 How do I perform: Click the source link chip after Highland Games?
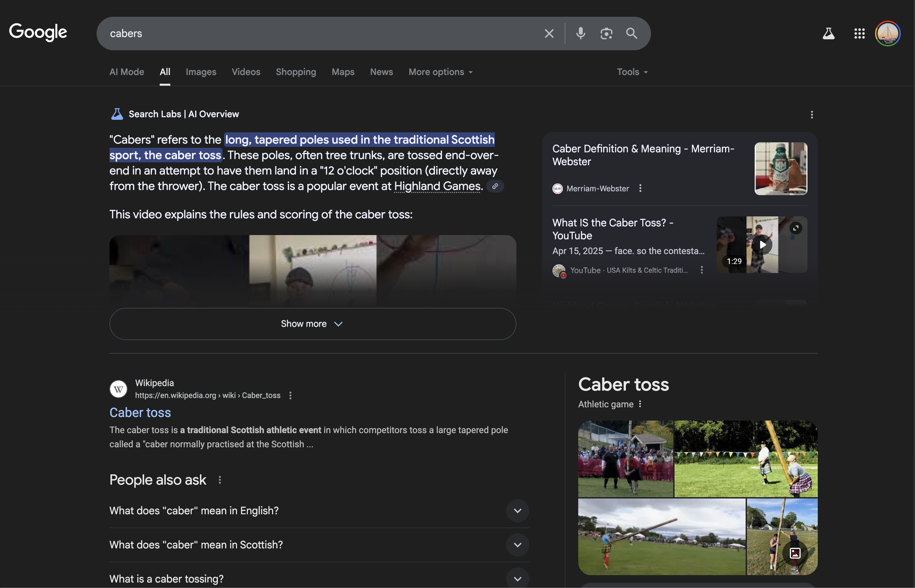point(495,186)
